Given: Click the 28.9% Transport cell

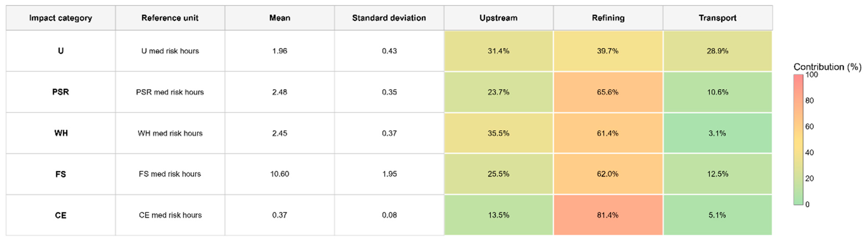Looking at the screenshot, I should tap(718, 51).
